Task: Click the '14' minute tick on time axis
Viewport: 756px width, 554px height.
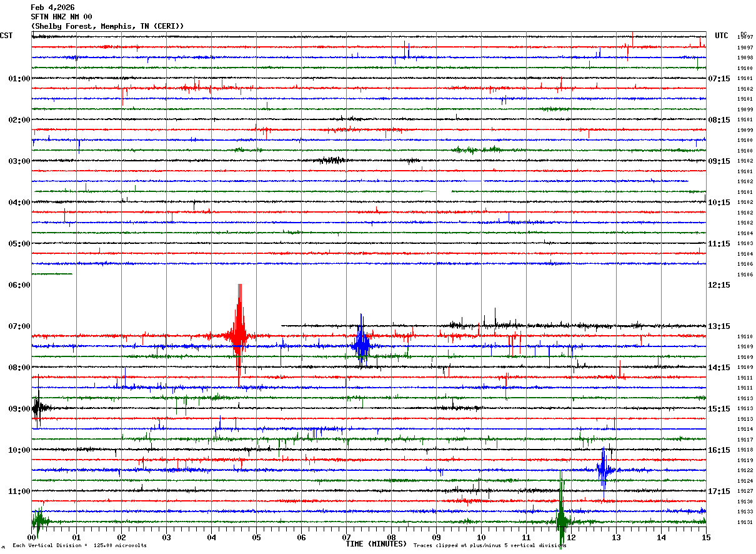Action: [x=661, y=537]
